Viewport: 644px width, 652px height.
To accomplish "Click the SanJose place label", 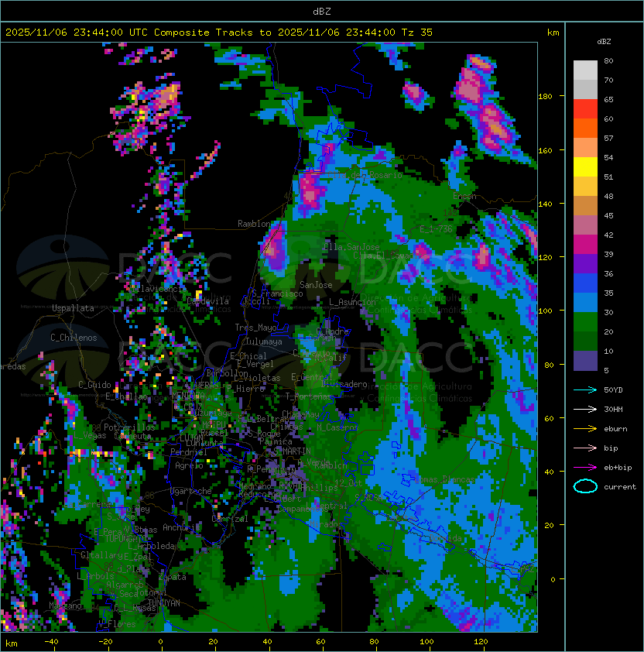I will click(316, 285).
